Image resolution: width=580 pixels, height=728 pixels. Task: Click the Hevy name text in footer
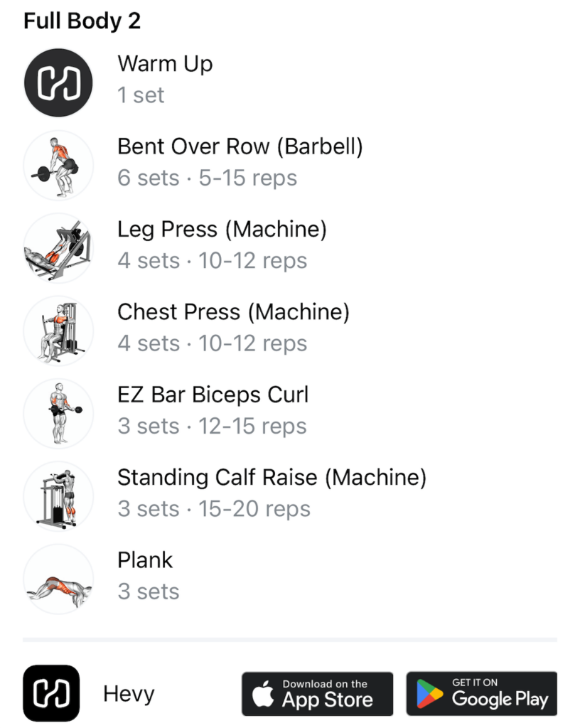pyautogui.click(x=129, y=694)
